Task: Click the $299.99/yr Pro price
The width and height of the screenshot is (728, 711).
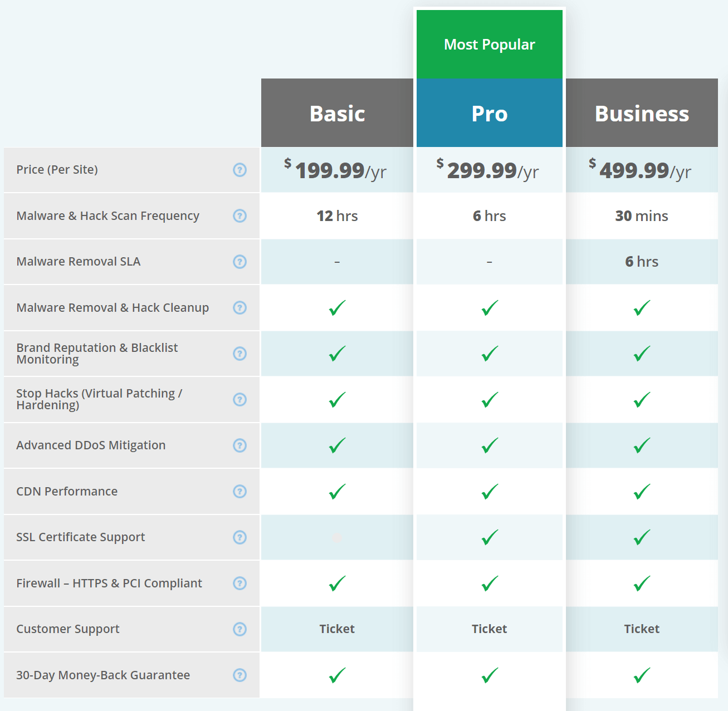Action: [487, 170]
